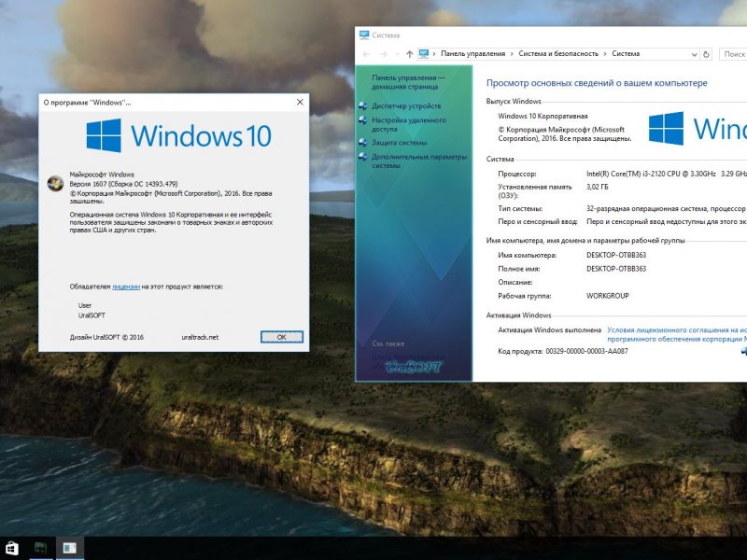The height and width of the screenshot is (560, 747).
Task: Click the DESKTOP-OTBB363 value beside Полное имя
Action: [616, 269]
